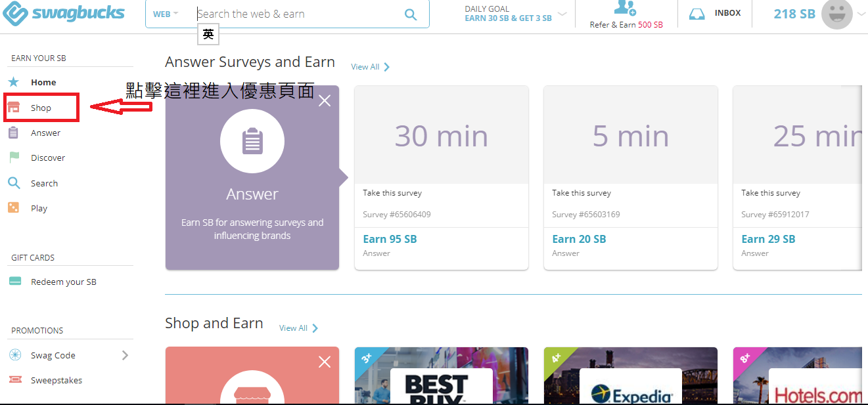Close the pink Shop info card
868x405 pixels.
325,362
